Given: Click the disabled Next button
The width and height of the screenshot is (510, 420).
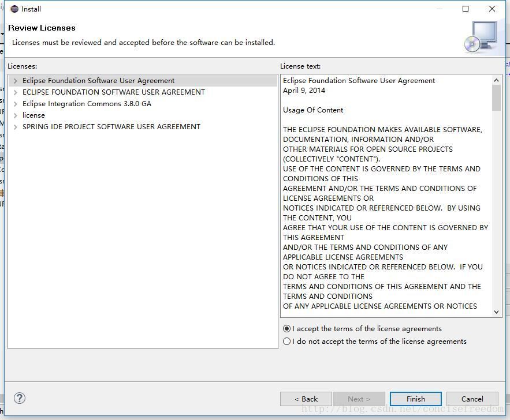Looking at the screenshot, I should pos(359,399).
